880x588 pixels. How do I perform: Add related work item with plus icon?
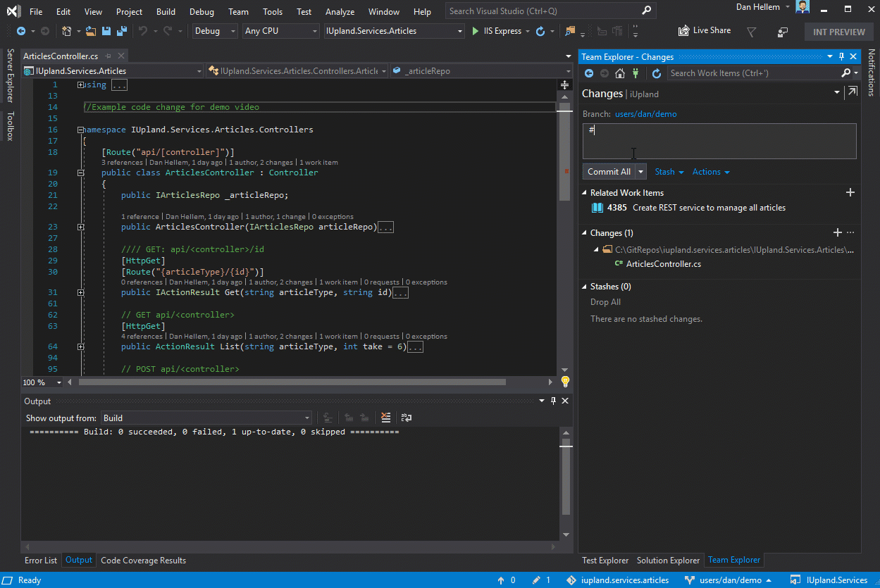pos(850,192)
